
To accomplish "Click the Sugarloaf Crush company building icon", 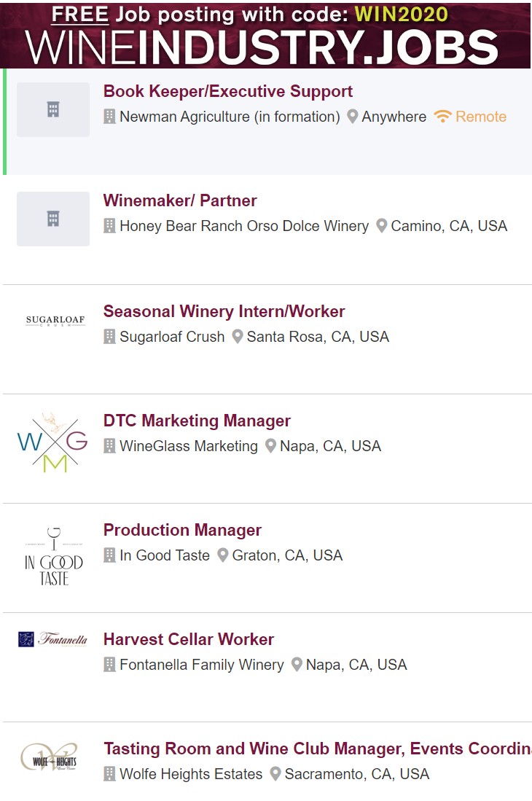I will pyautogui.click(x=109, y=337).
